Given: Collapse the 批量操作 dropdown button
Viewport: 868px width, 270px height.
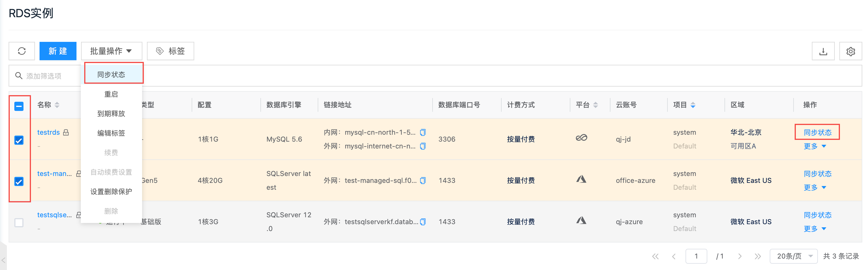Looking at the screenshot, I should point(111,51).
